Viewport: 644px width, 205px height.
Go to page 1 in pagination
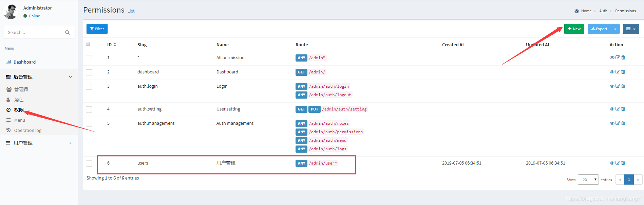[x=629, y=180]
